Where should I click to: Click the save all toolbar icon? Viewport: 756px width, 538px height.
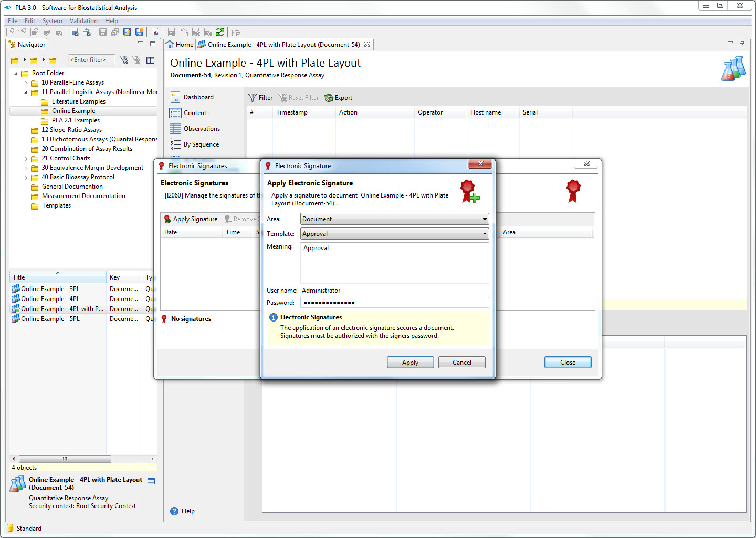tap(114, 32)
